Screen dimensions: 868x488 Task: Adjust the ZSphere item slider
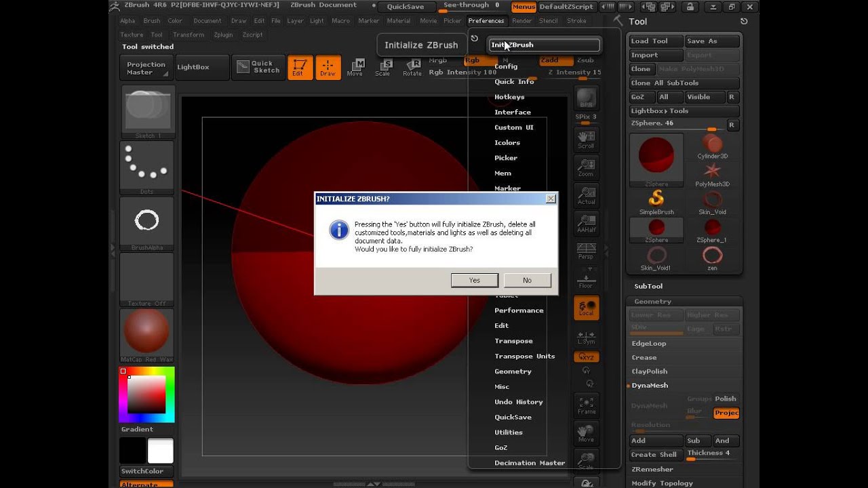[678, 125]
